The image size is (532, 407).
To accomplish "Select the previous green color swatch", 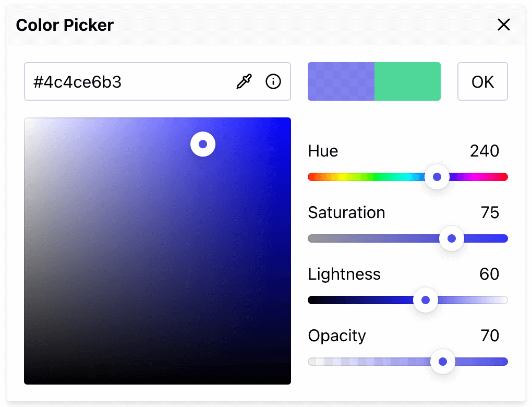I will point(407,81).
